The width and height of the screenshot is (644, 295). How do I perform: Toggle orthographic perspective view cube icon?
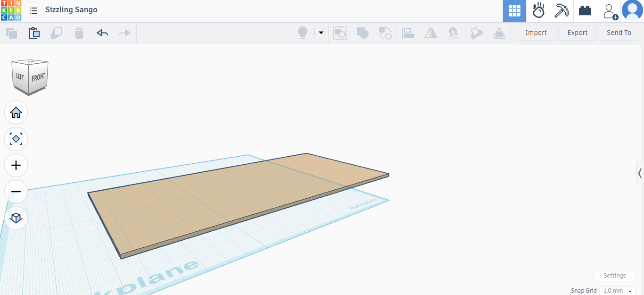click(16, 218)
